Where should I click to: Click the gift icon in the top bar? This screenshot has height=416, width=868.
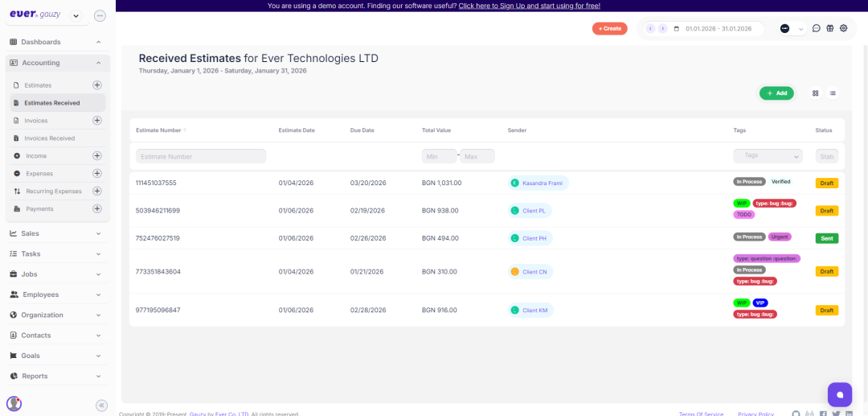tap(830, 28)
